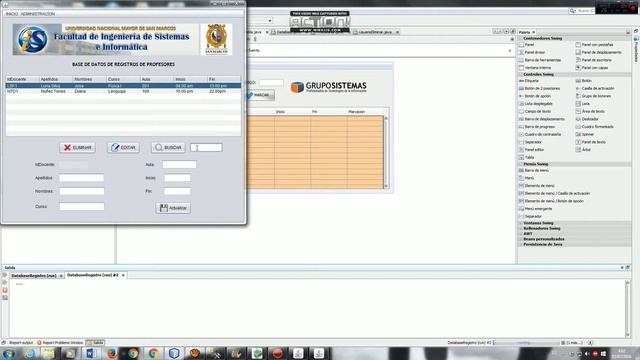Select the Nuñez Torres Diana row
The image size is (640, 360).
click(x=123, y=91)
